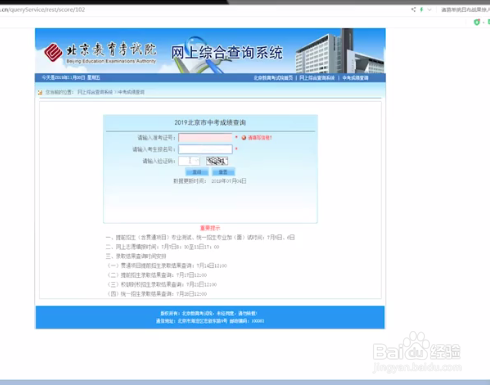Click the date text in the blue header bar
The height and width of the screenshot is (385, 490).
[x=71, y=78]
